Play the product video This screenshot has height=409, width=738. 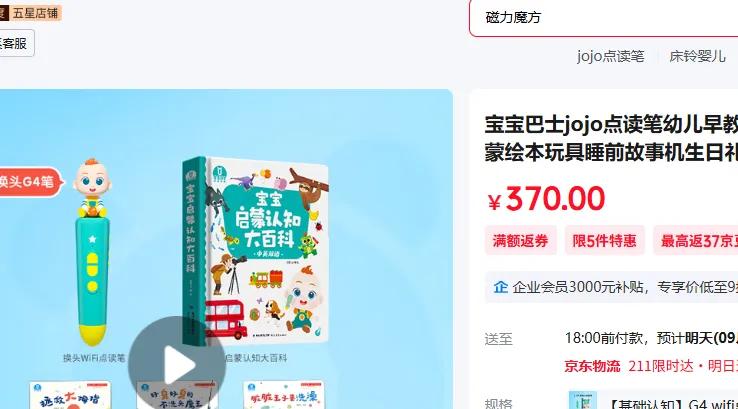[177, 365]
